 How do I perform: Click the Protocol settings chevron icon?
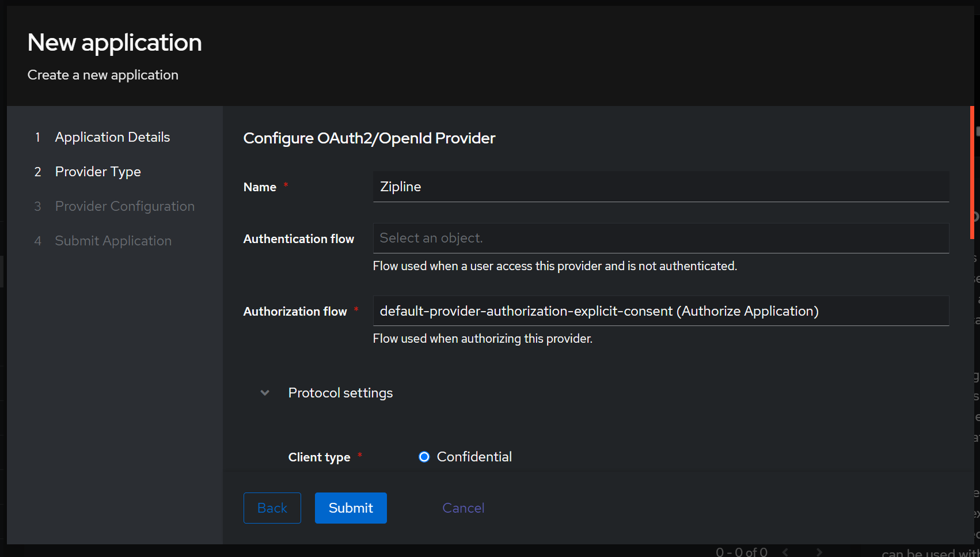(x=264, y=392)
